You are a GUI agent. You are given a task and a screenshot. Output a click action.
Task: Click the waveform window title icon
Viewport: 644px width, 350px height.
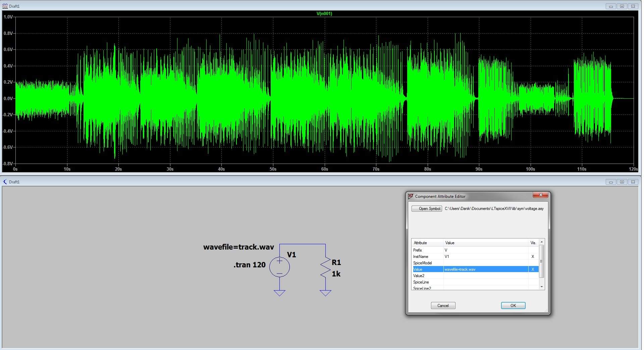tap(5, 6)
